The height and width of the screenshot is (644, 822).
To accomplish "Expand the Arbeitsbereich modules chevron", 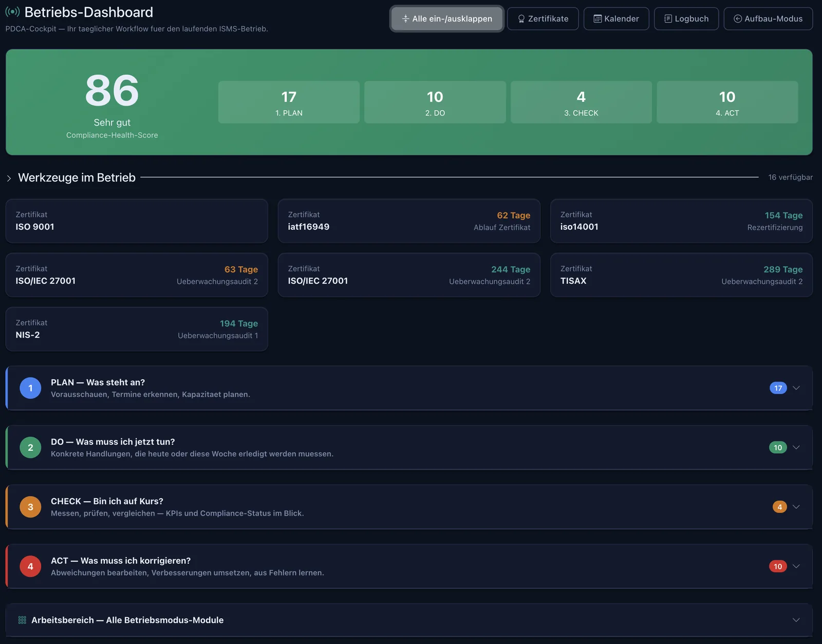I will point(796,620).
